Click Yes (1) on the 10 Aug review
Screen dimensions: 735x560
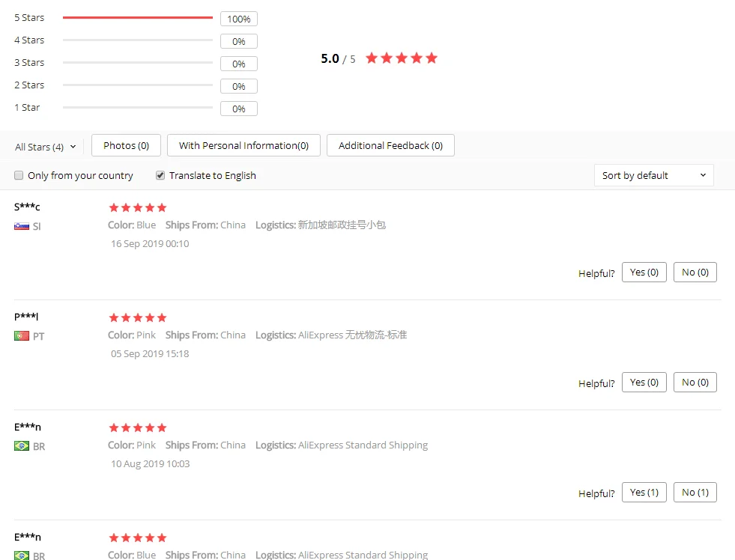click(644, 493)
